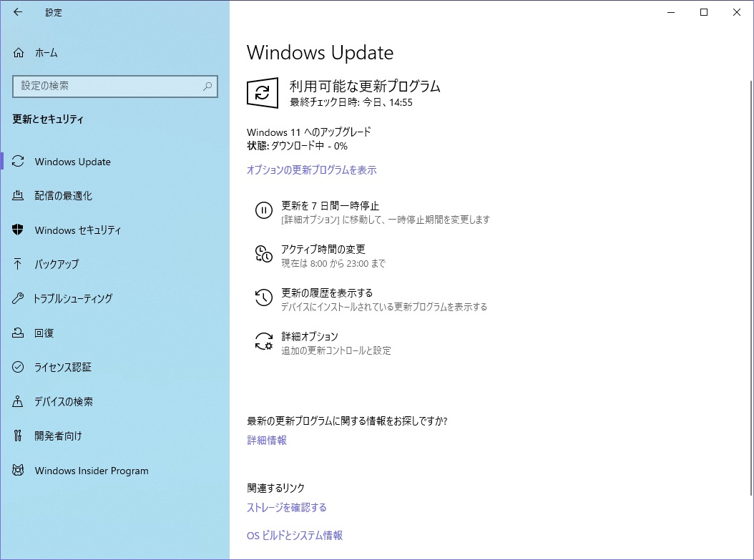
Task: Click the tools icon for 開発者向け
Action: [18, 436]
